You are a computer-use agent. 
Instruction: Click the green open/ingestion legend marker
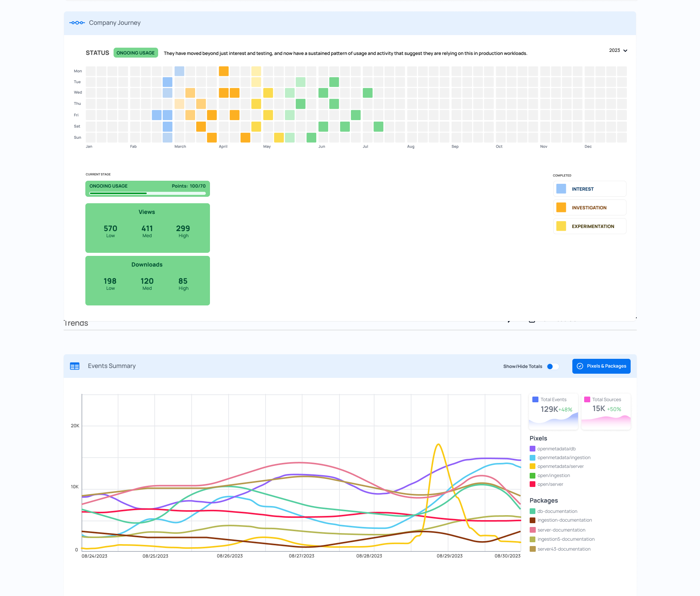[x=533, y=476]
